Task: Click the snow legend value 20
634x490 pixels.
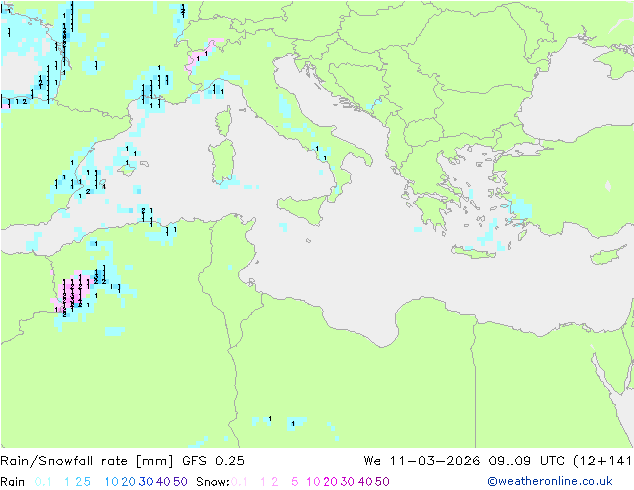Action: click(330, 482)
